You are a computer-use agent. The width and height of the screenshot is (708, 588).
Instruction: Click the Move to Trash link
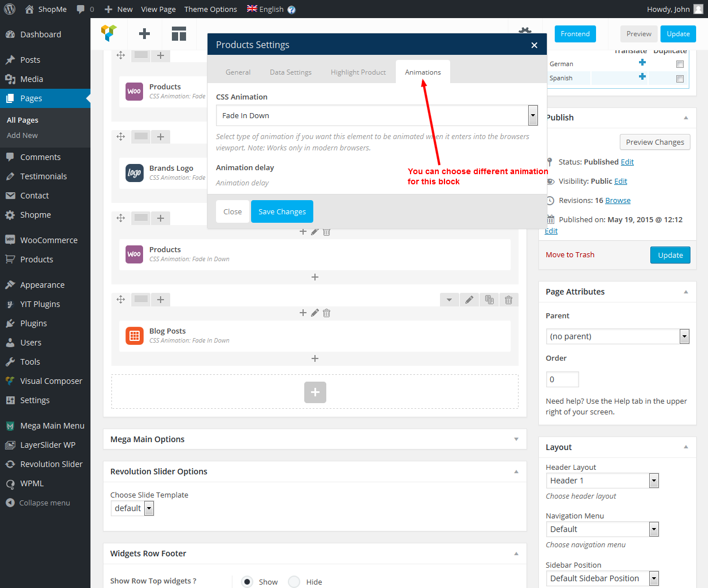pyautogui.click(x=570, y=255)
